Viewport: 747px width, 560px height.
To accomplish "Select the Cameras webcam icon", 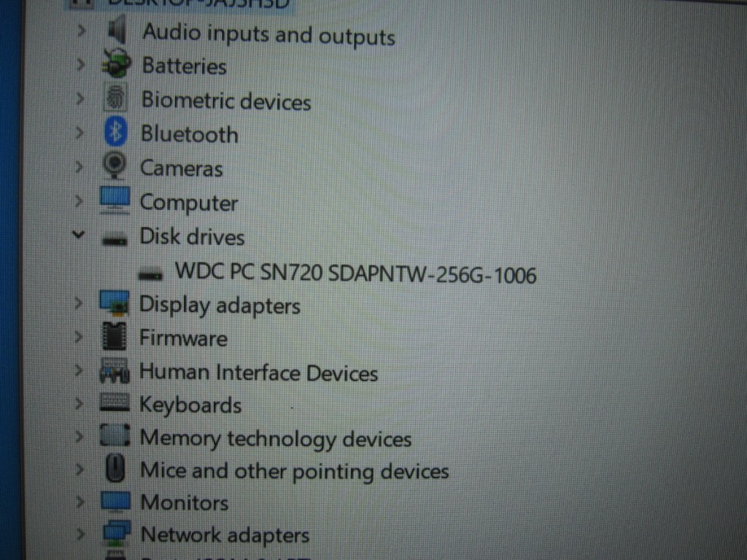I will click(115, 166).
